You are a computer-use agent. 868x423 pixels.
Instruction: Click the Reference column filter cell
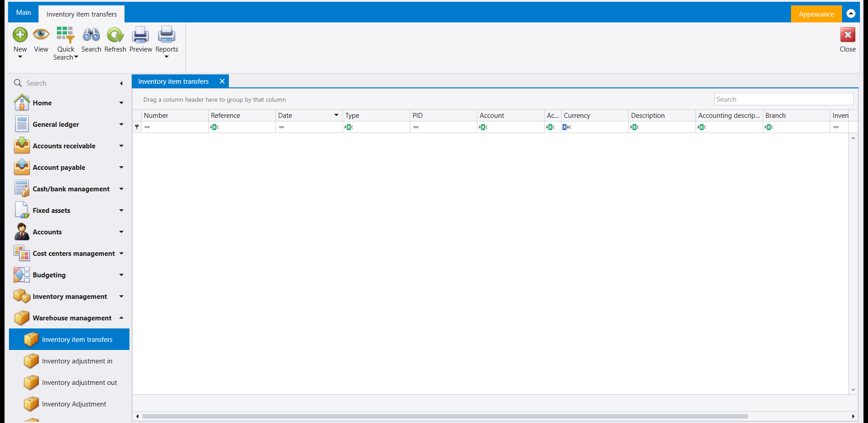(242, 127)
